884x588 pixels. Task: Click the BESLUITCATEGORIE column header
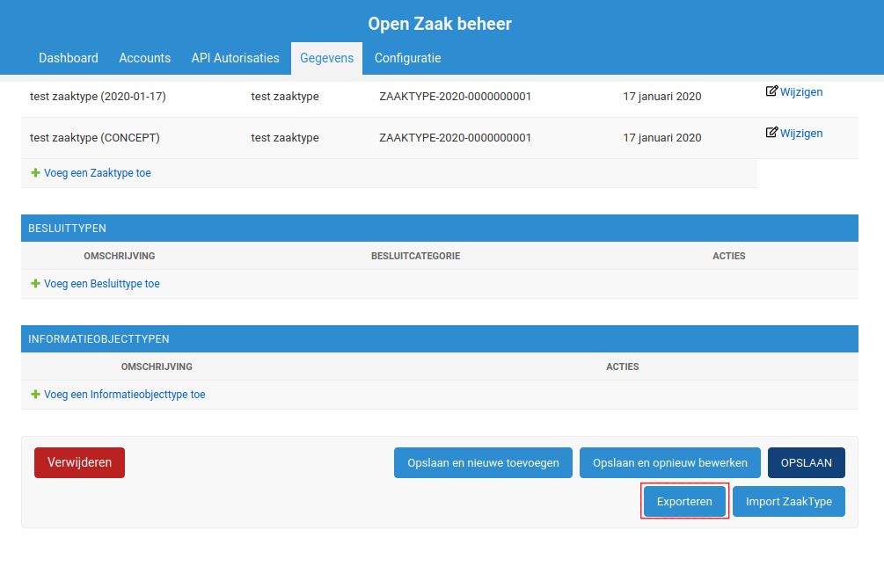415,256
